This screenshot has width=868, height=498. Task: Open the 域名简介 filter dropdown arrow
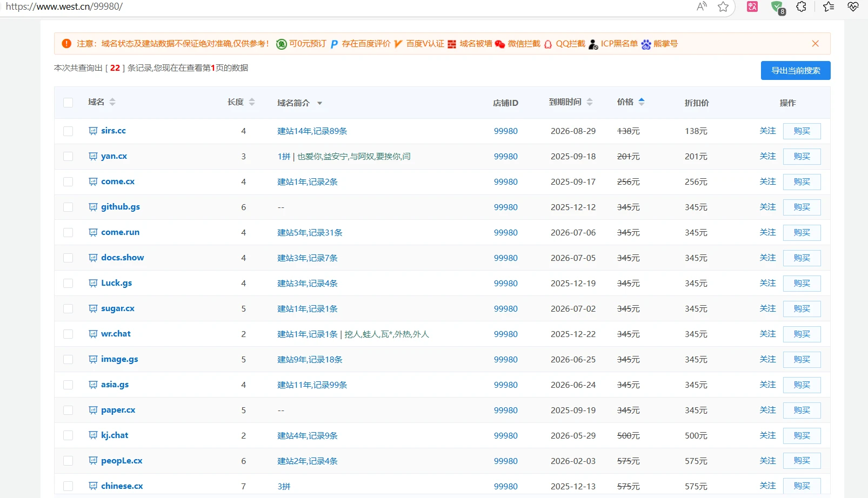(319, 103)
